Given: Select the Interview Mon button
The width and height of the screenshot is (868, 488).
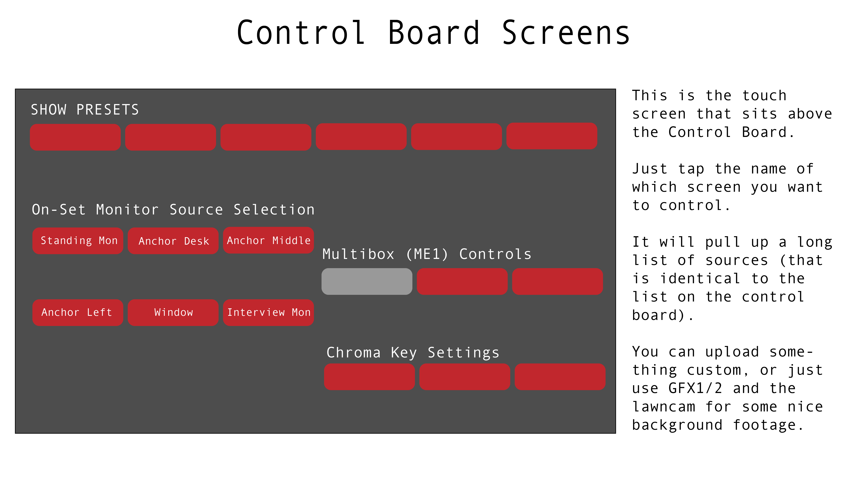Looking at the screenshot, I should pos(269,312).
